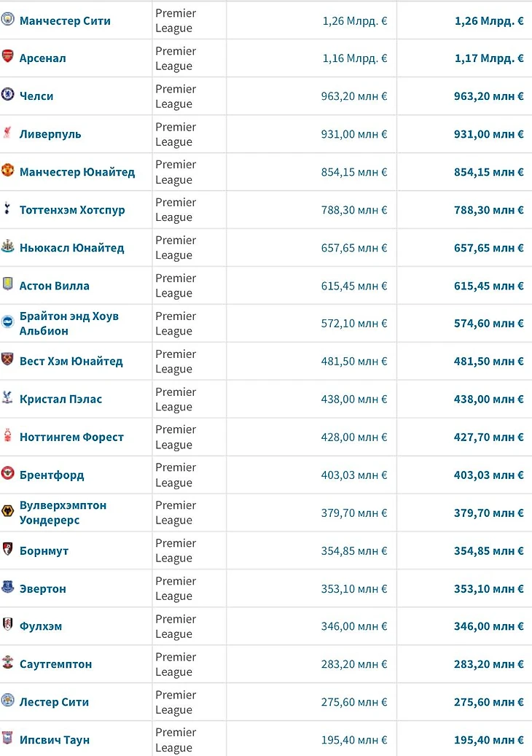Open the Брайтон энд Хоув Альбион link
The width and height of the screenshot is (532, 756).
[x=69, y=324]
